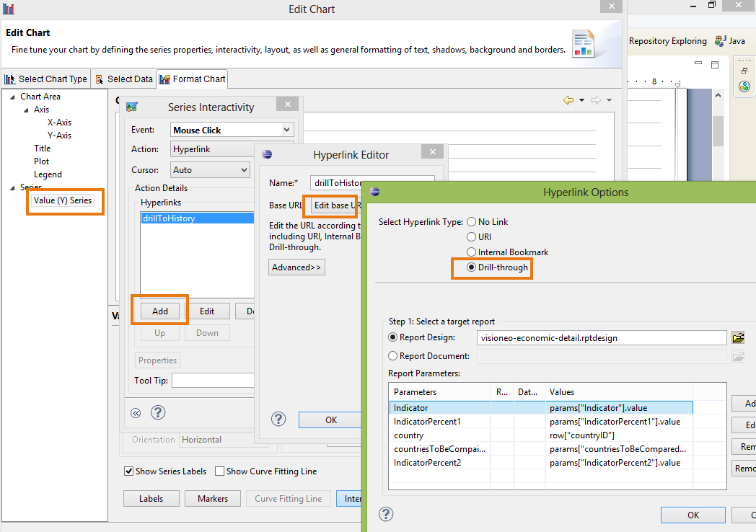Click the back arrow navigation icon

pos(568,100)
